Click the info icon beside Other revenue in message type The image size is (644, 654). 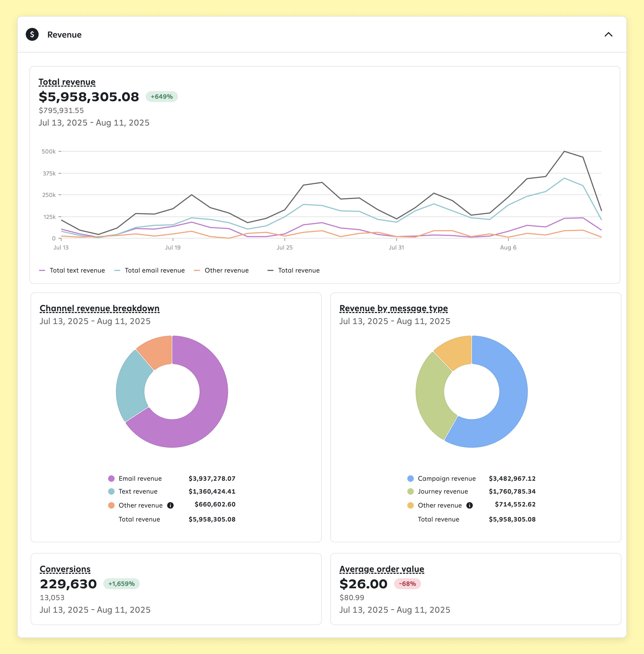click(470, 505)
